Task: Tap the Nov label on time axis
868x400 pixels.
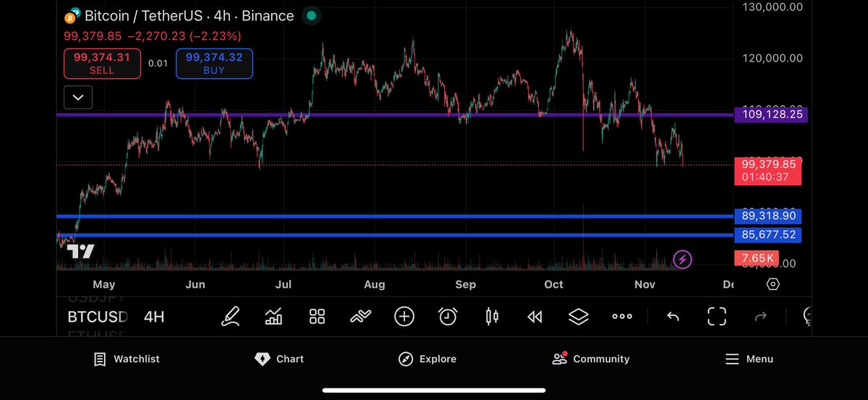Action: [644, 284]
